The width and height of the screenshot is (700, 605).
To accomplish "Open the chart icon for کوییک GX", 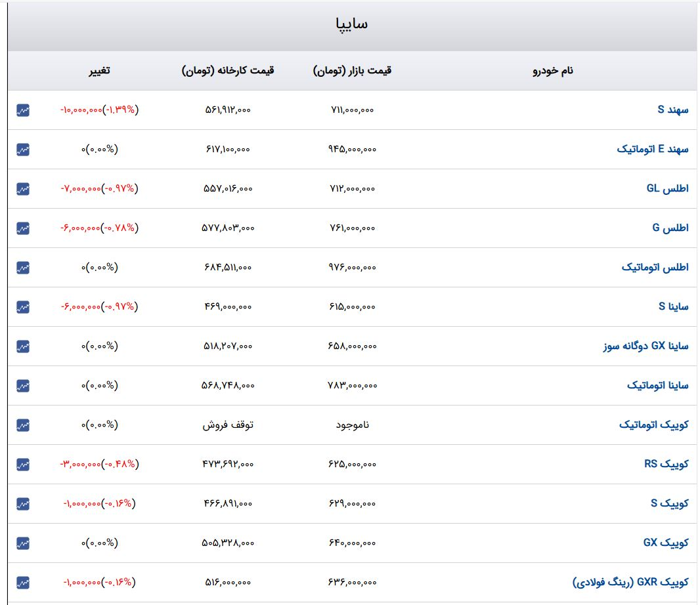I will tap(23, 543).
